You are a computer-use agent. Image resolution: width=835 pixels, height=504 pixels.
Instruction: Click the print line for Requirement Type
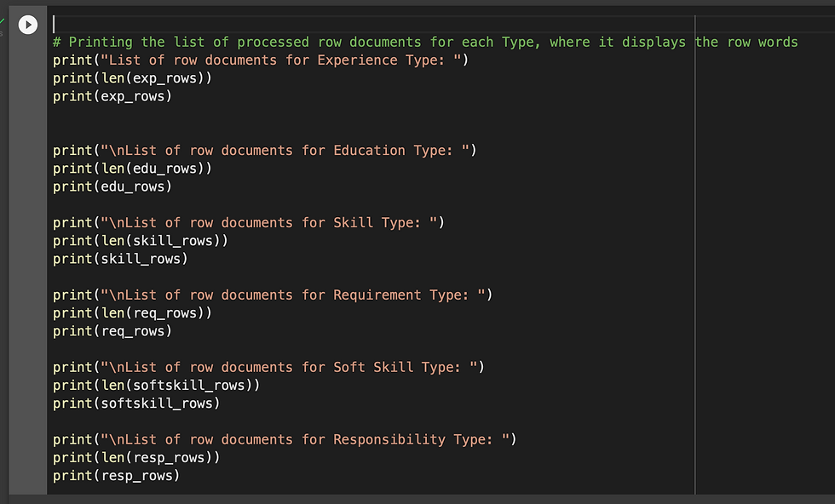click(273, 295)
